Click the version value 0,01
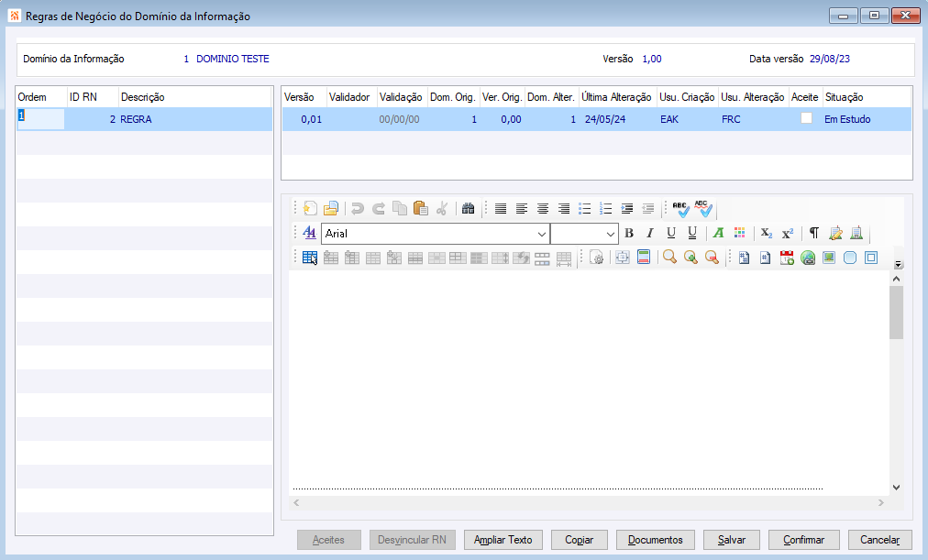928x560 pixels. [311, 119]
